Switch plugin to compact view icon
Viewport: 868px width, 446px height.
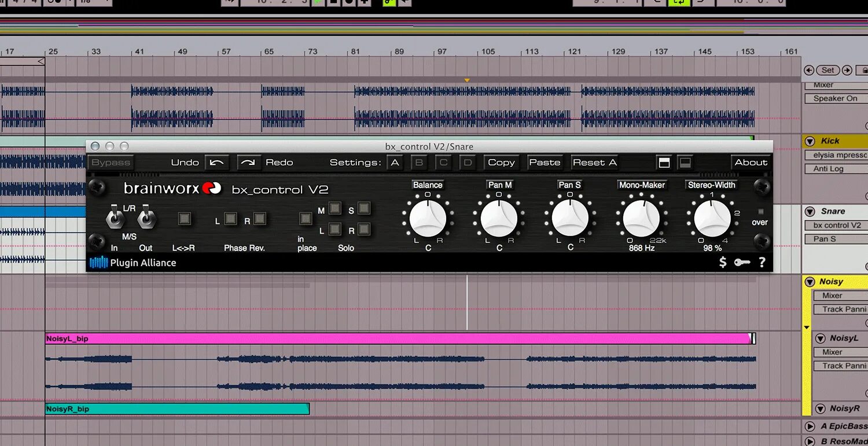[684, 163]
